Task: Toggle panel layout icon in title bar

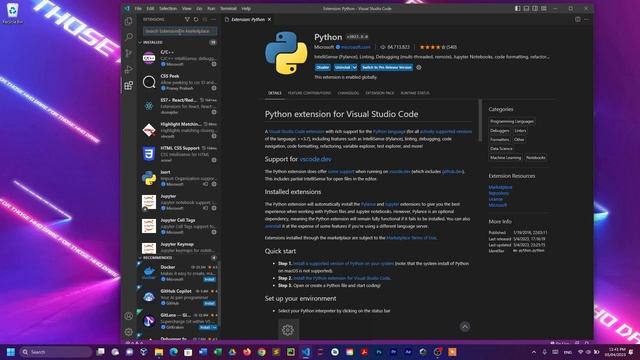Action: (x=526, y=8)
